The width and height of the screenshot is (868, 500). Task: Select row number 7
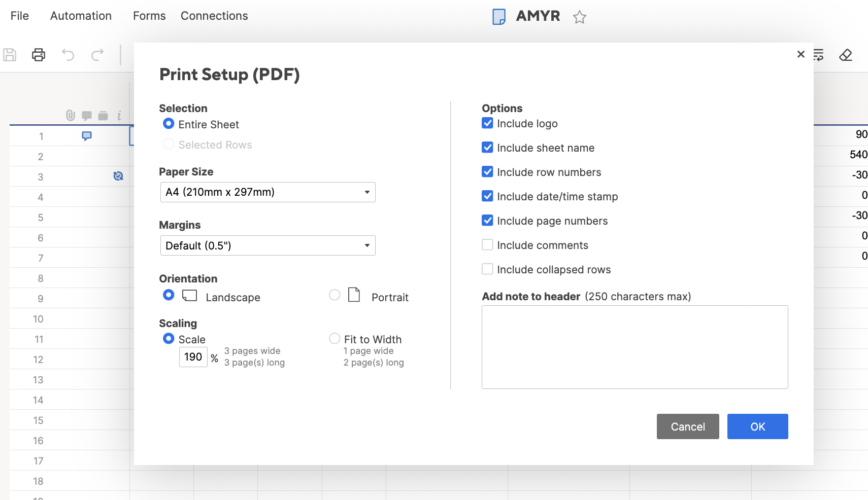click(x=41, y=258)
